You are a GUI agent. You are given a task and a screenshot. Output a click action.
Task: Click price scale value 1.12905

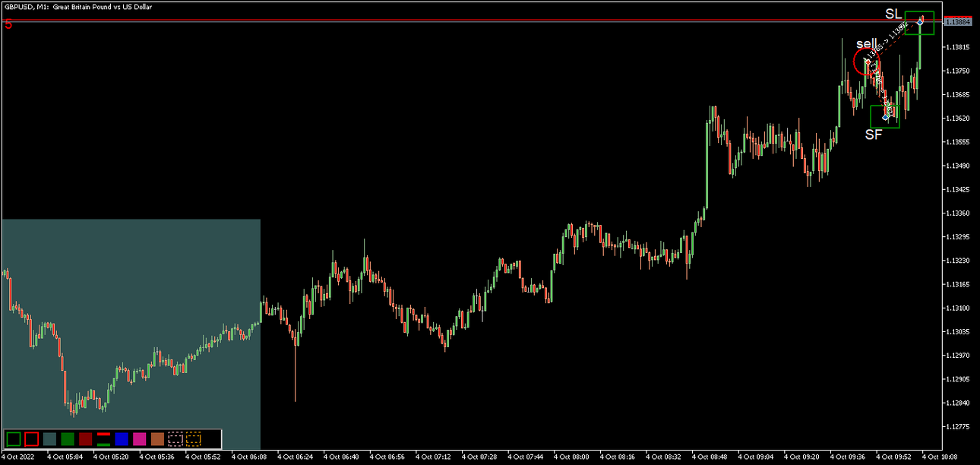958,379
